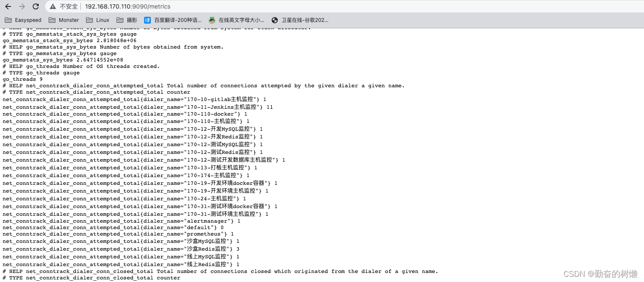This screenshot has width=644, height=282.
Task: Click the go_memstats_stack_sys_bytes 2.818048e+06 line
Action: (70, 40)
